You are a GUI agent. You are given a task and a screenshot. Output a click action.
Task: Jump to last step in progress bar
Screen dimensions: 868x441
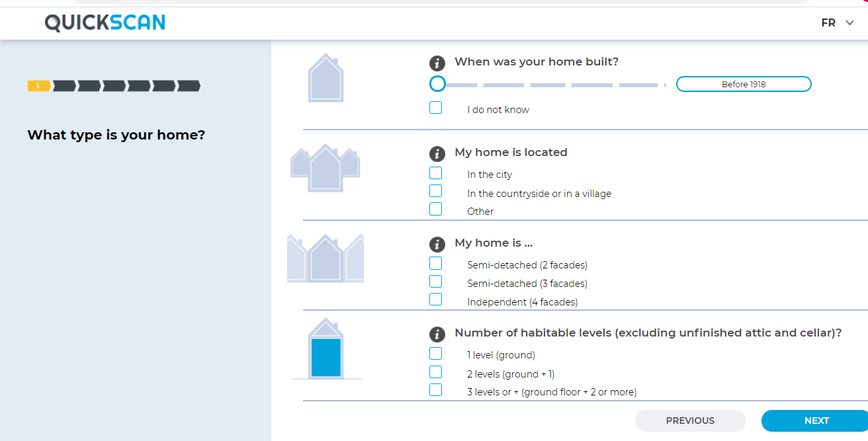[x=189, y=86]
